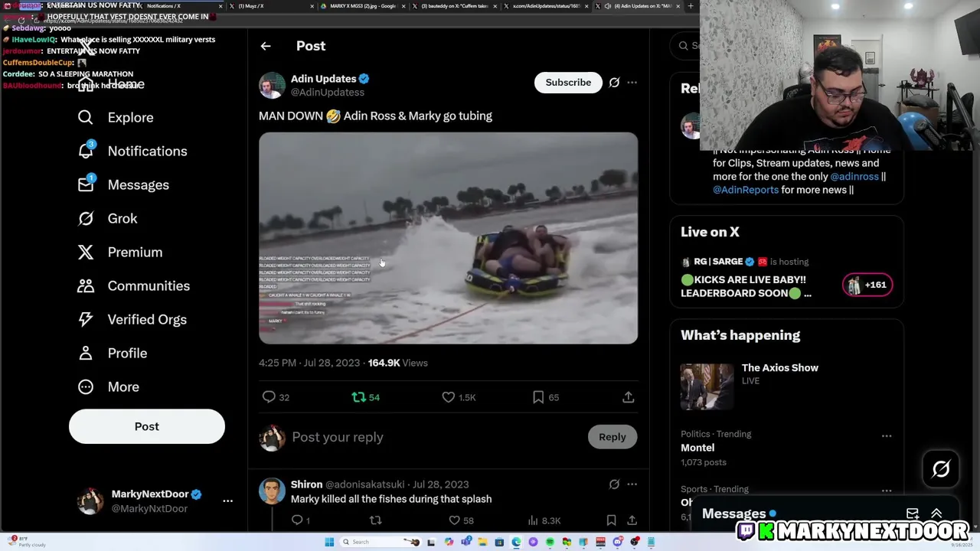Image resolution: width=980 pixels, height=551 pixels.
Task: Open MarkyNextDoor account options ellipsis
Action: pyautogui.click(x=227, y=500)
